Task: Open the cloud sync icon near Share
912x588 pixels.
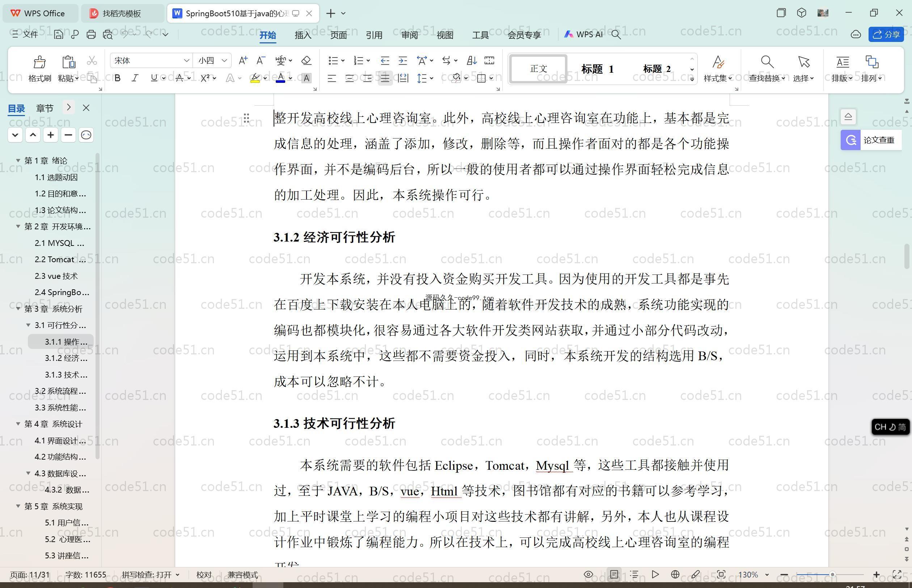Action: (x=856, y=34)
